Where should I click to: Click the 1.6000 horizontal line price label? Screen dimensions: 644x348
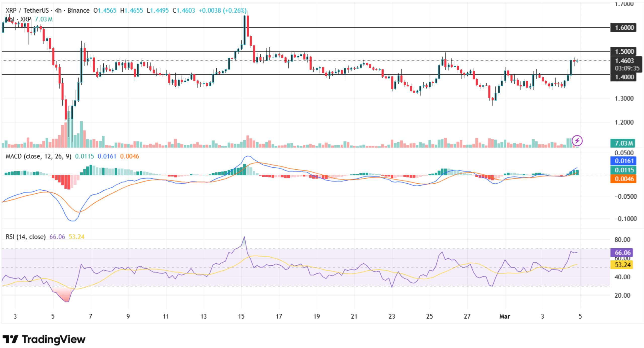623,27
